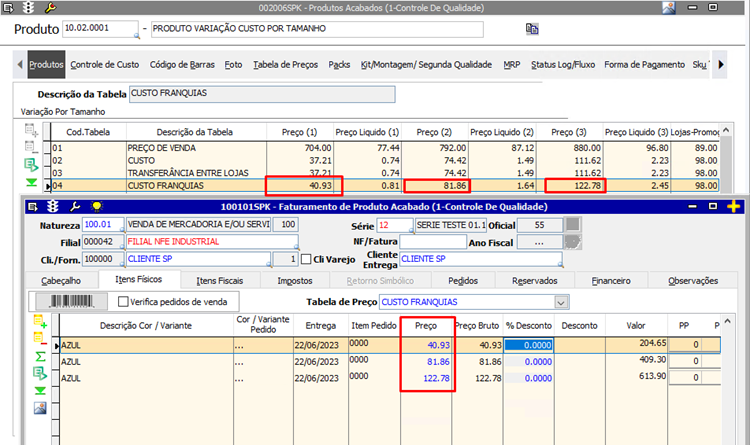Click the Preço column header in items grid

[x=427, y=324]
